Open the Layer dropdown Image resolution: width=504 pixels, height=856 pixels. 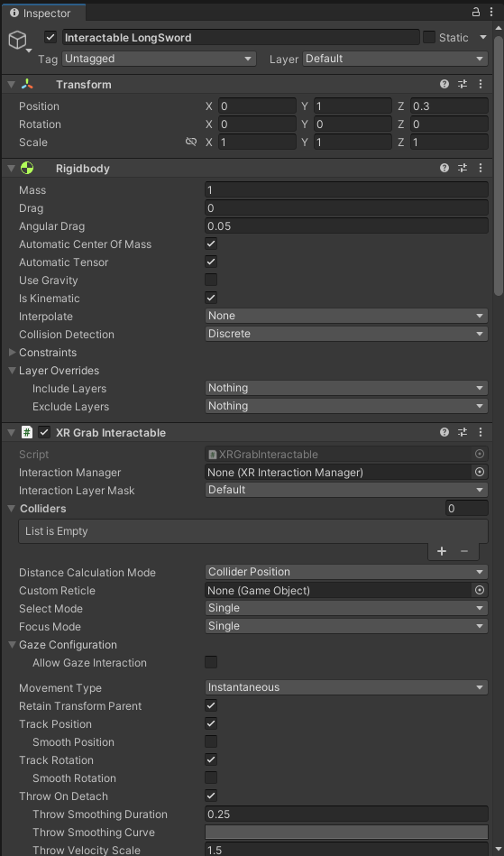[395, 59]
